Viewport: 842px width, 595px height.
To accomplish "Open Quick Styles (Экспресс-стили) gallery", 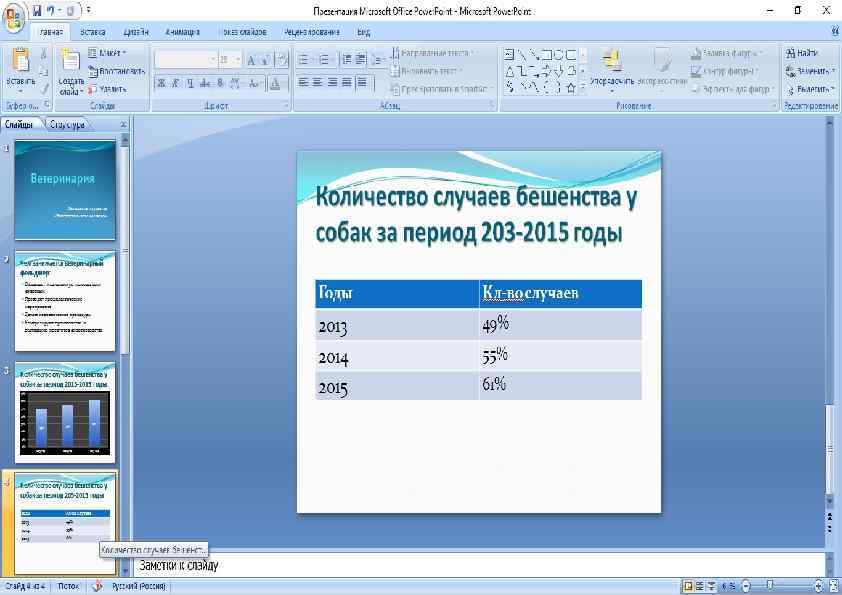I will 662,68.
